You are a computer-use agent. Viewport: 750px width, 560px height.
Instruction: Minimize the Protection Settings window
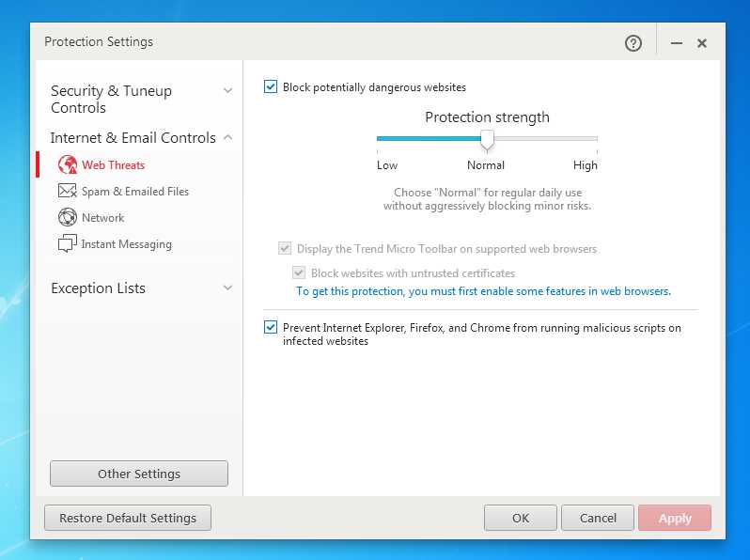(677, 43)
